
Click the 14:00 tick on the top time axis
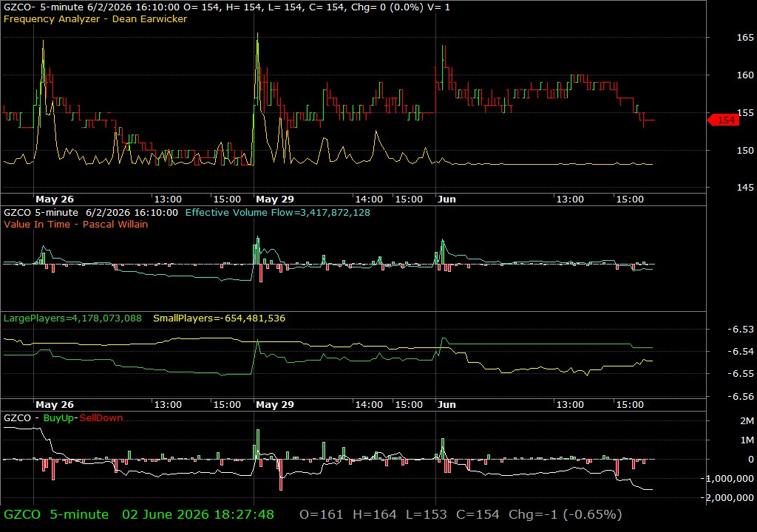click(370, 199)
